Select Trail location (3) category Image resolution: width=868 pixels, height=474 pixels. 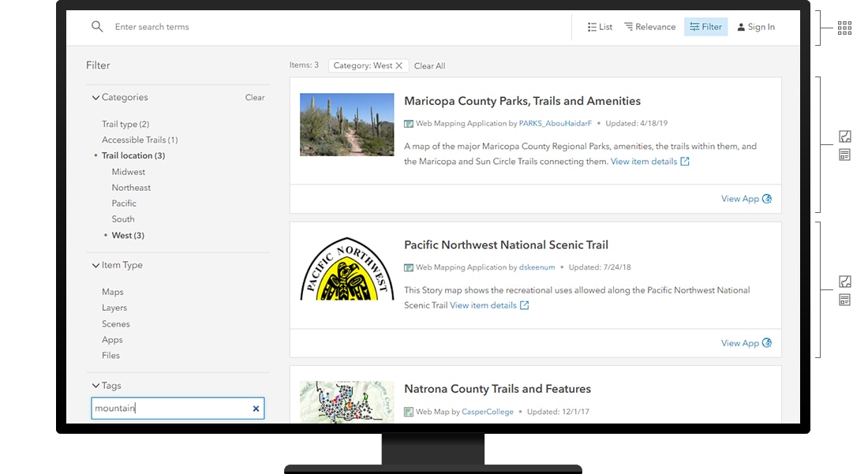point(133,155)
